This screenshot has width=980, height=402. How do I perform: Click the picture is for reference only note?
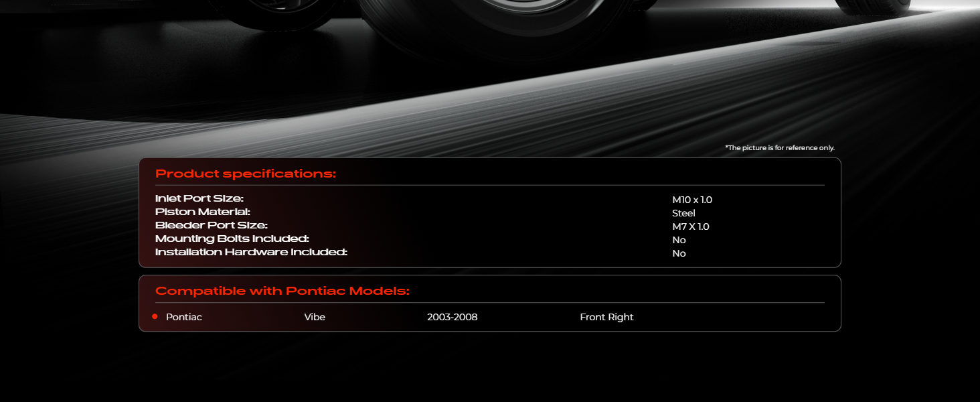point(779,147)
